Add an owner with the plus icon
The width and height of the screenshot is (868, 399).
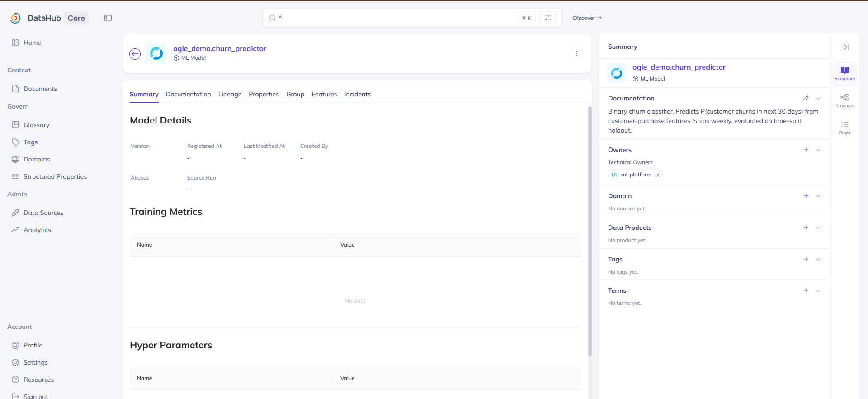[806, 150]
